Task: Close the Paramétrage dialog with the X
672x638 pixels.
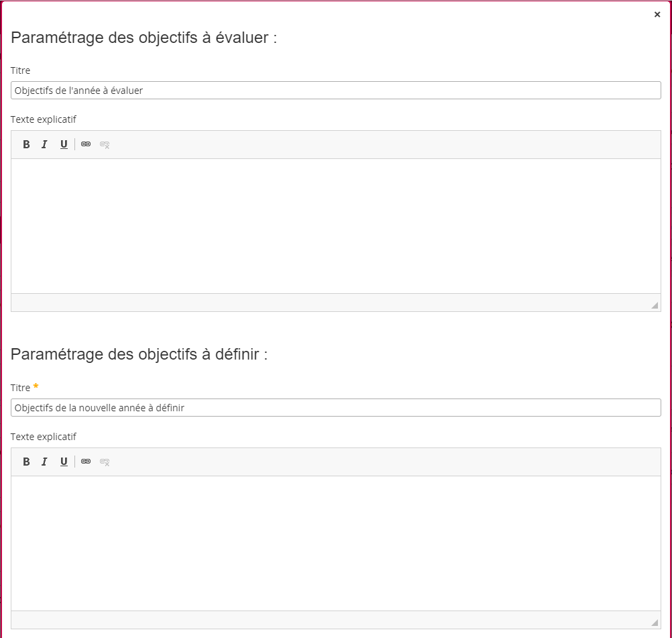Action: pos(657,15)
